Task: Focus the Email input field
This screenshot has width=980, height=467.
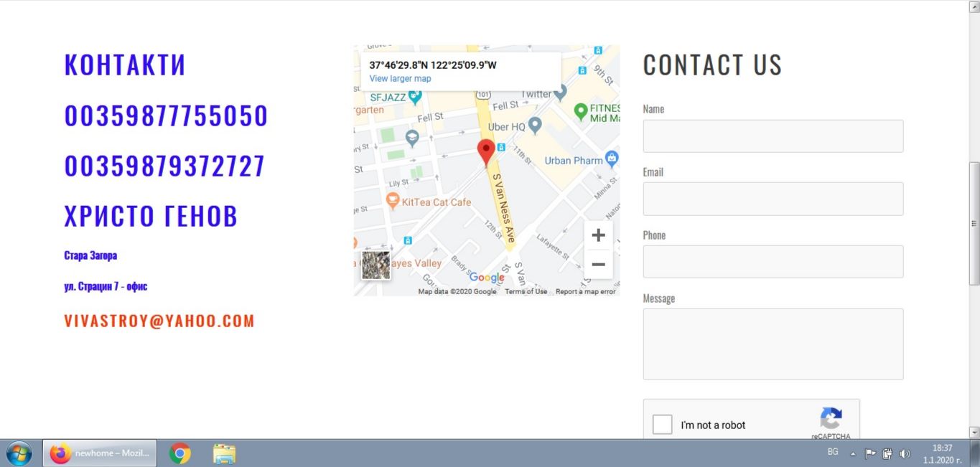Action: pos(773,199)
